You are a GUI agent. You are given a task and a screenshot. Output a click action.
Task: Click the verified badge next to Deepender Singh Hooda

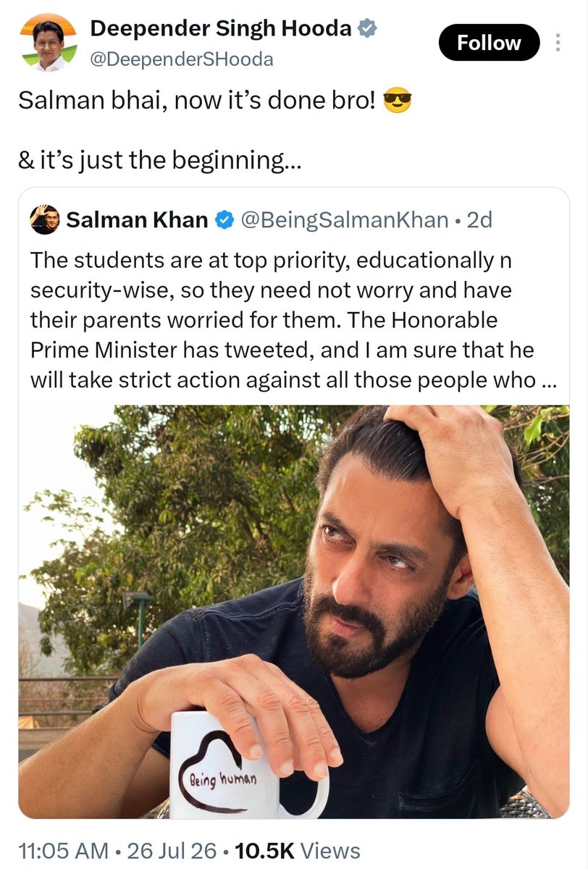(368, 29)
